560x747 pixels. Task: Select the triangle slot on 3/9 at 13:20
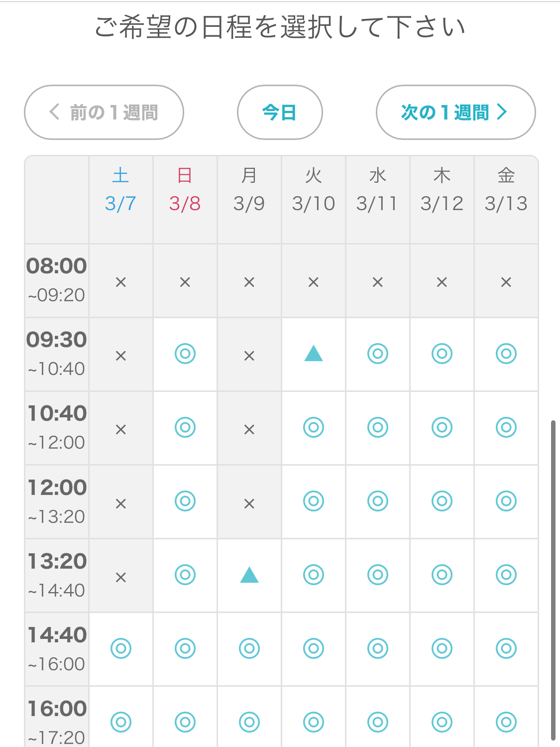[249, 575]
